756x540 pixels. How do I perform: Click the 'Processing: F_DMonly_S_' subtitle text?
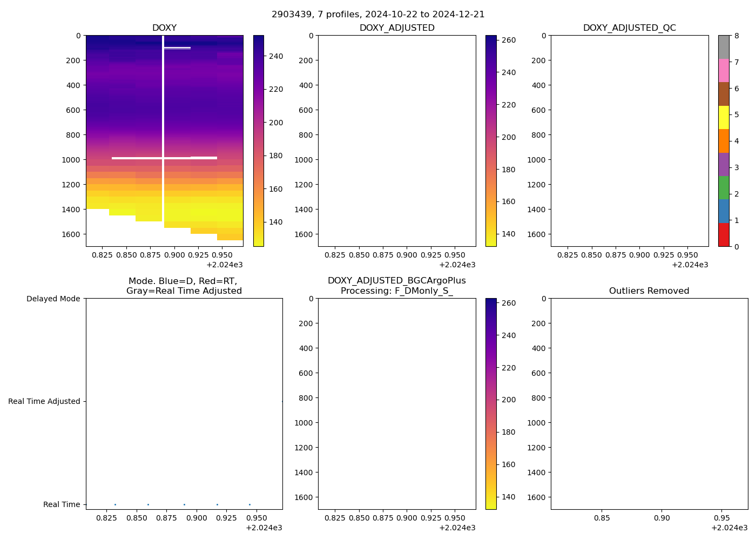click(396, 291)
